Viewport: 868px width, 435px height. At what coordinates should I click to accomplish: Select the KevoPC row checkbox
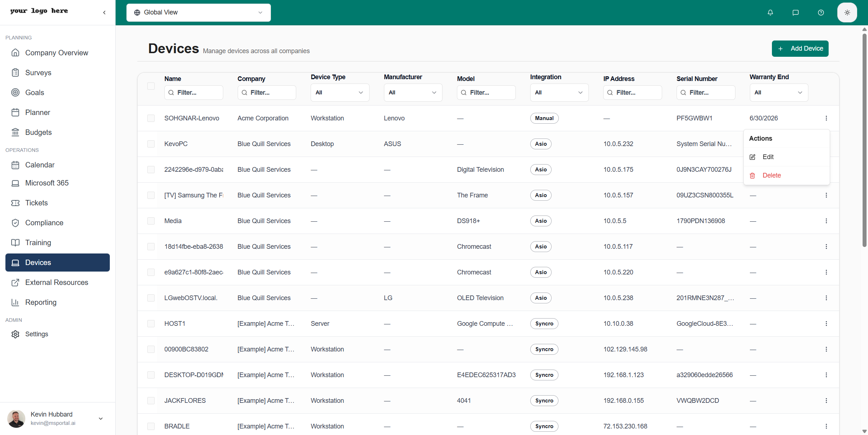pyautogui.click(x=151, y=144)
